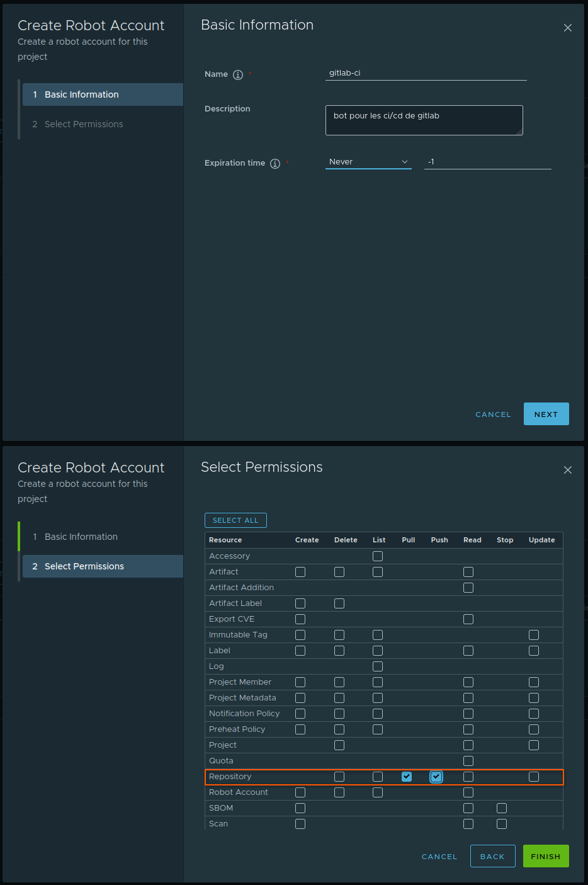Select the Select Permissions step in lower wizard
Image resolution: width=588 pixels, height=885 pixels.
coord(103,566)
